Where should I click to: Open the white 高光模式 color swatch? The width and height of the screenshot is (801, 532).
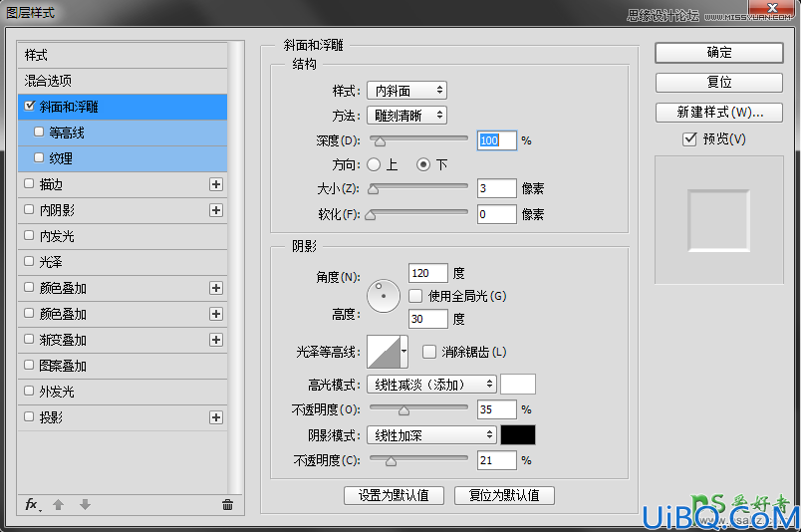tap(518, 385)
